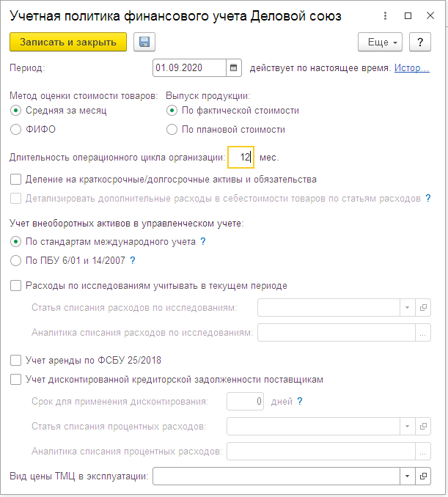Screen dimensions: 448x497
Task: Enable Деление на краткосрочные/долгосрочные активы checkbox
Action: point(16,179)
